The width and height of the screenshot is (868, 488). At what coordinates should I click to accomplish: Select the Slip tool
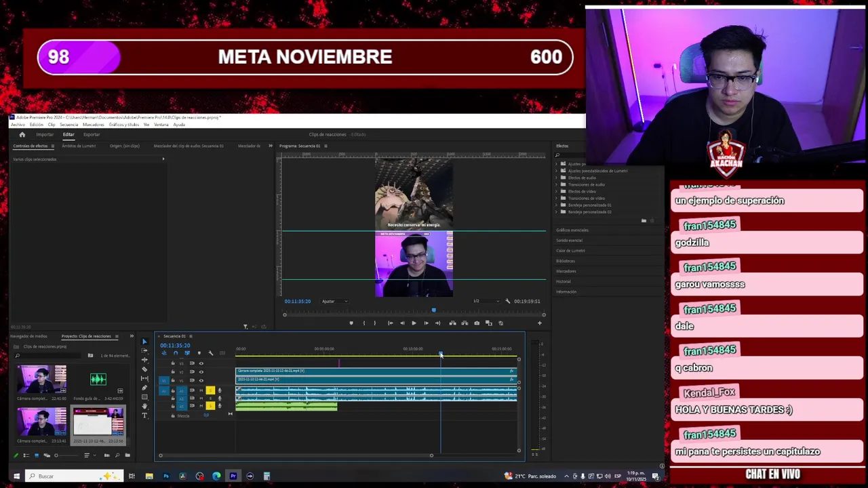click(x=144, y=378)
